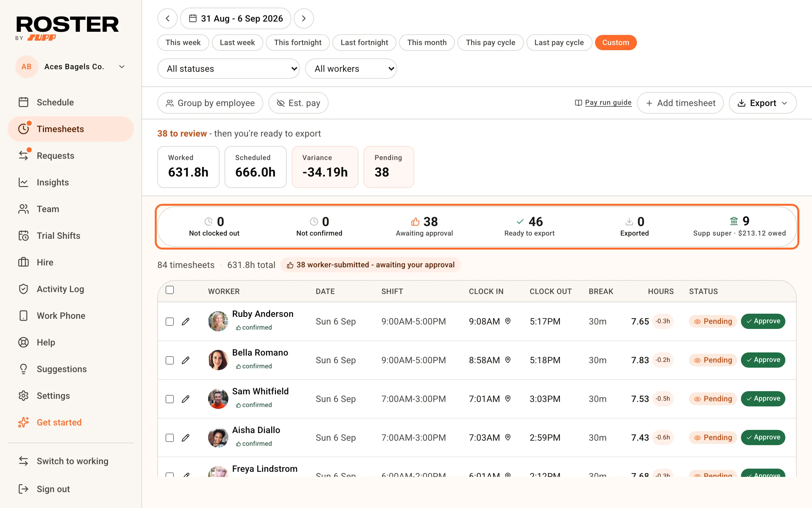This screenshot has width=812, height=508.
Task: View Bella Romano's clock-in location pin
Action: pos(508,360)
